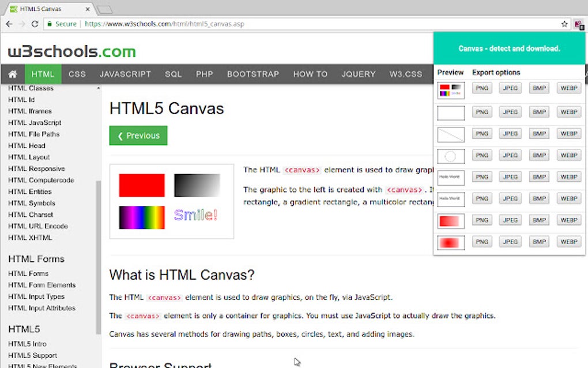This screenshot has width=588, height=368.
Task: Open the CSS navigation item
Action: (x=77, y=74)
